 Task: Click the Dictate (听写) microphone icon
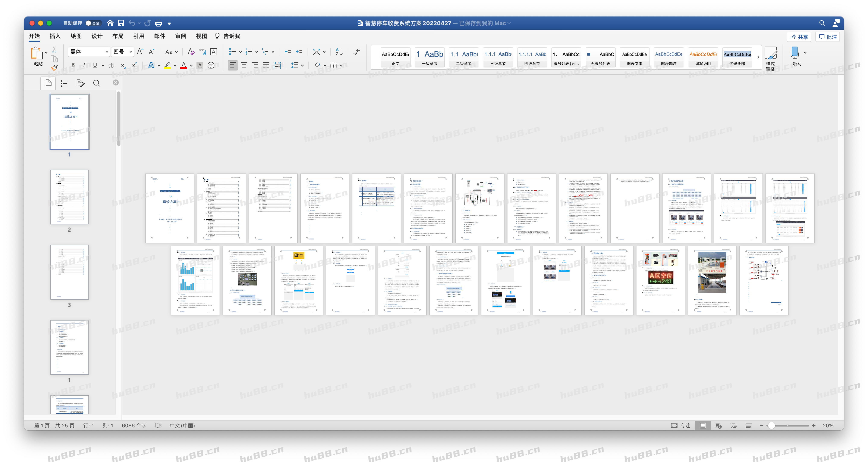tap(795, 53)
